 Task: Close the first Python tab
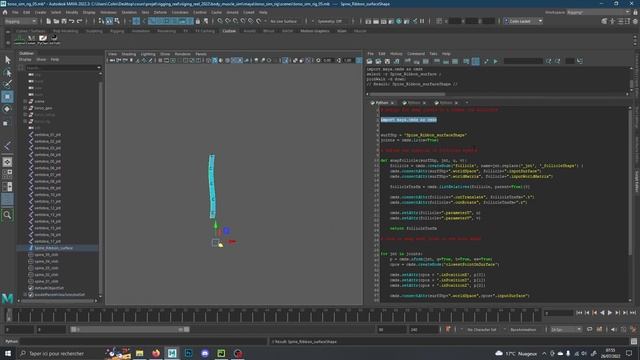pos(393,103)
